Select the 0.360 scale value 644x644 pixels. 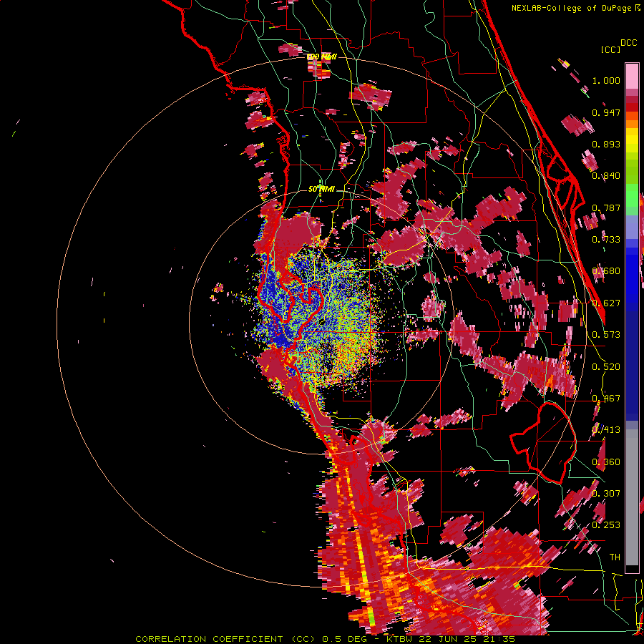point(606,462)
